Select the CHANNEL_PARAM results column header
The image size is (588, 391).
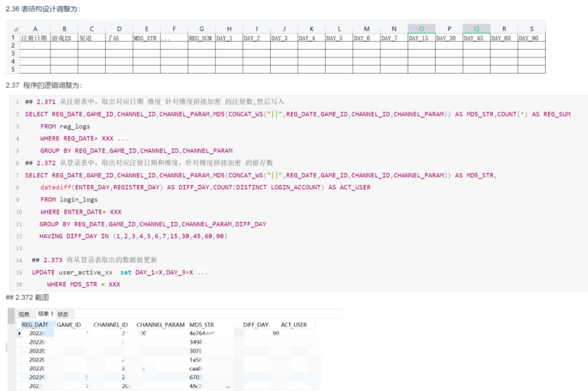(161, 325)
